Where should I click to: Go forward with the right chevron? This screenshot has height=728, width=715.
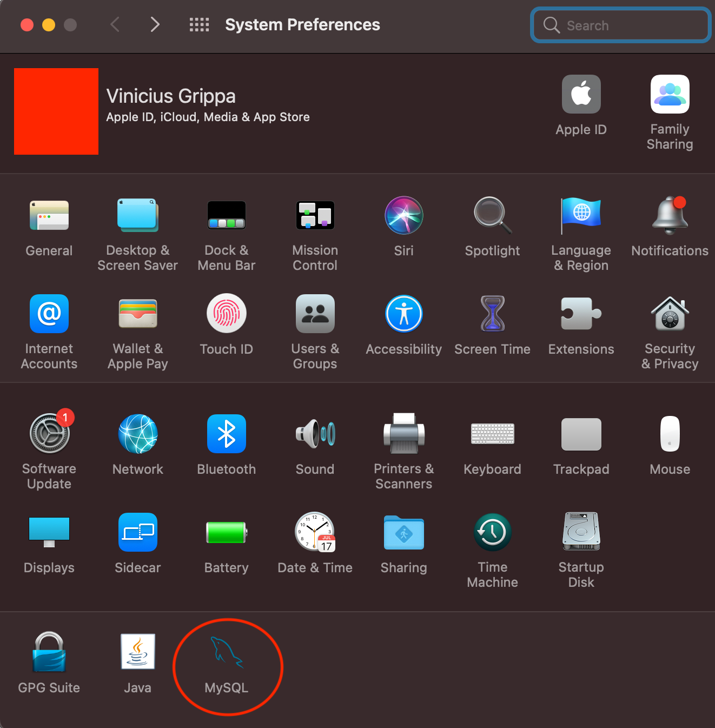click(155, 24)
